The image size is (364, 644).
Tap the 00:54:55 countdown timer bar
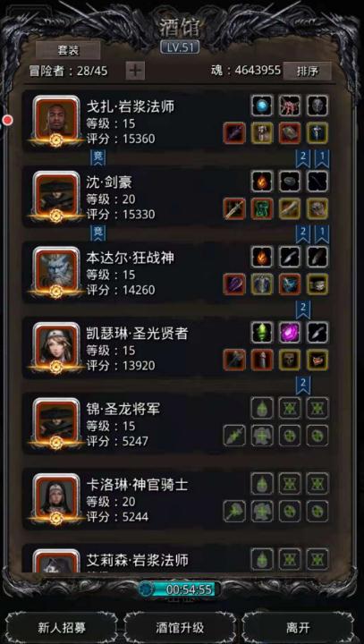[x=180, y=589]
